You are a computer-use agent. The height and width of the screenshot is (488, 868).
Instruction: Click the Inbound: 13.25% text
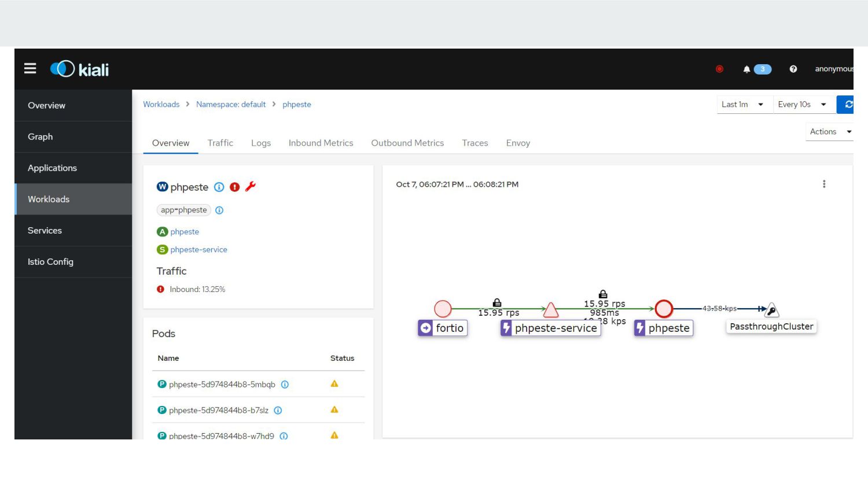tap(197, 289)
